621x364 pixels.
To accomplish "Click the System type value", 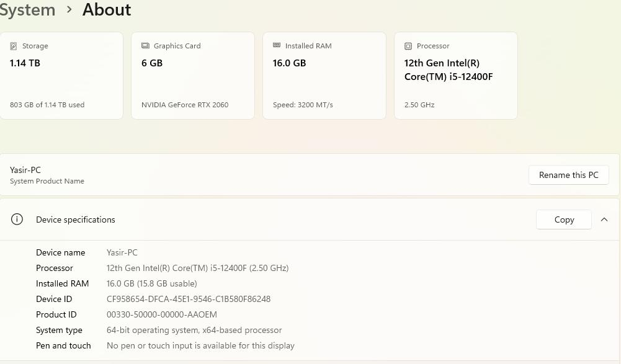I will tap(194, 330).
